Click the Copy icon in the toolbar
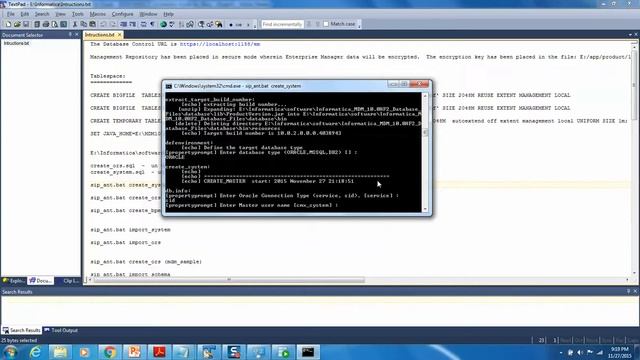The width and height of the screenshot is (640, 360). [84, 24]
